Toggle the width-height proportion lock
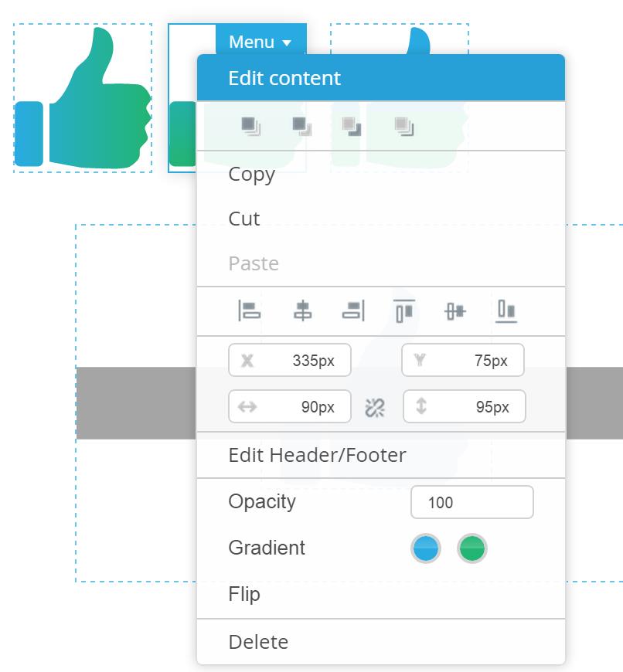This screenshot has width=623, height=672. coord(375,407)
